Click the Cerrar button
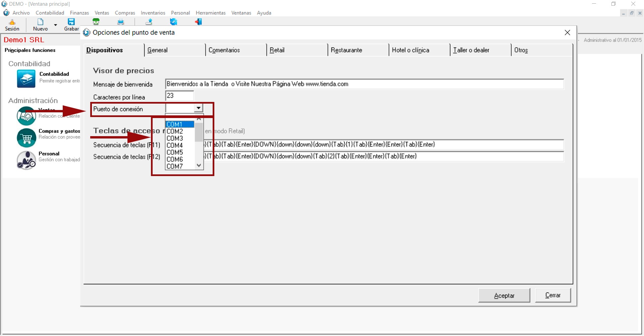 552,295
